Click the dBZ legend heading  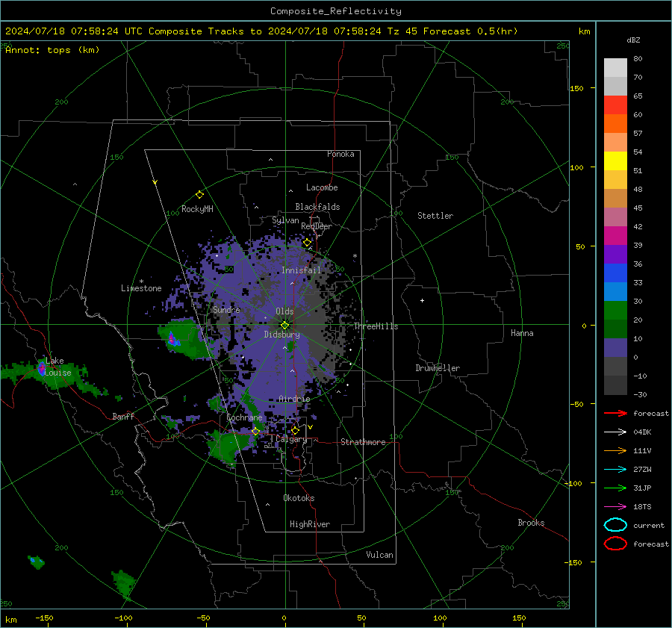click(633, 40)
